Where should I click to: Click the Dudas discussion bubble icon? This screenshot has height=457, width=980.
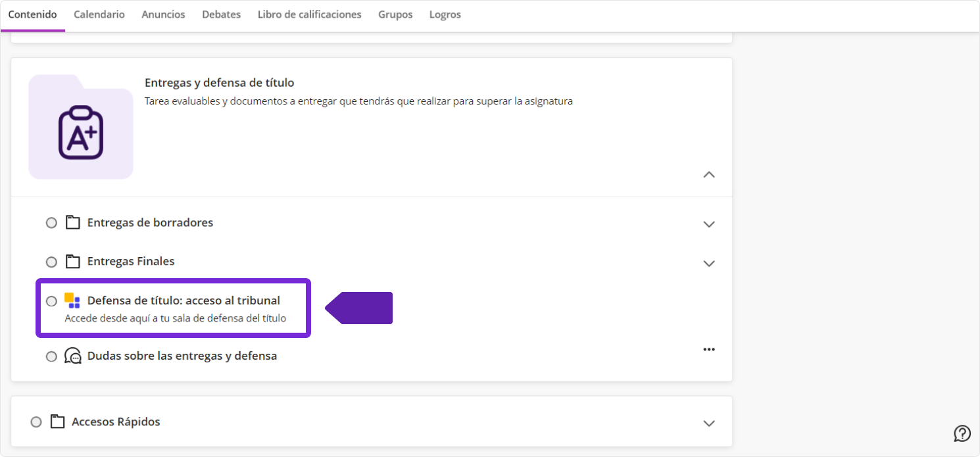click(x=72, y=356)
